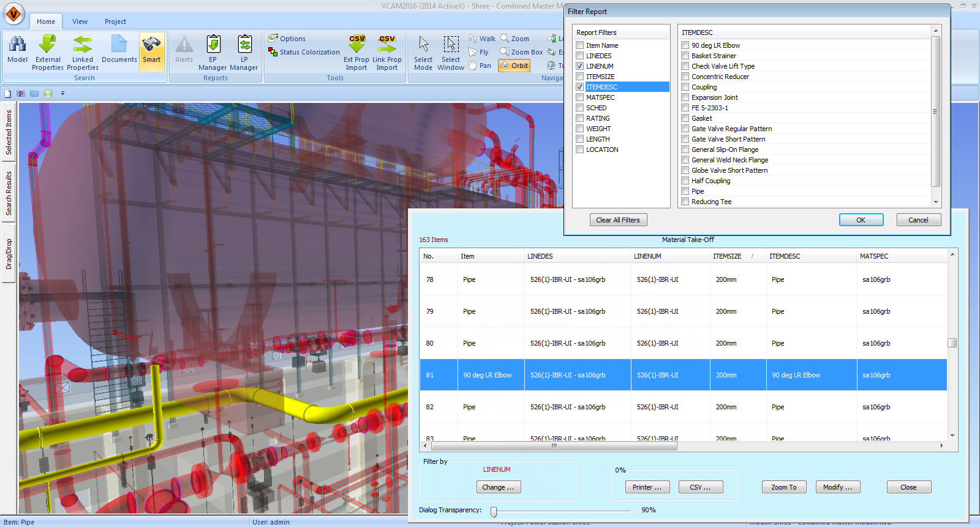
Task: Click the Clear All Filters button
Action: [617, 220]
